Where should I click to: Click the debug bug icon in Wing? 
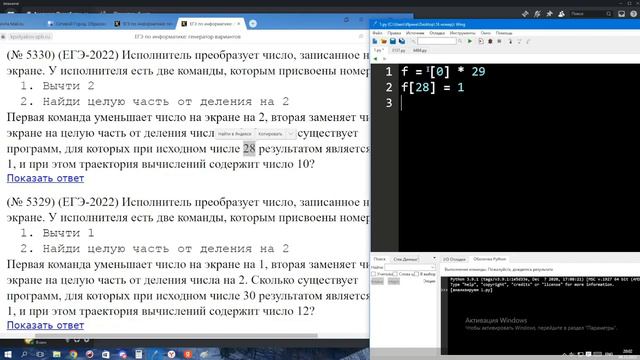[490, 41]
